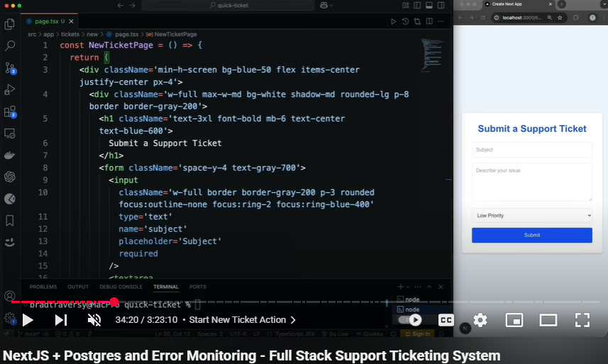This screenshot has height=364, width=608.
Task: Switch to the PROBLEMS panel tab
Action: (x=43, y=287)
